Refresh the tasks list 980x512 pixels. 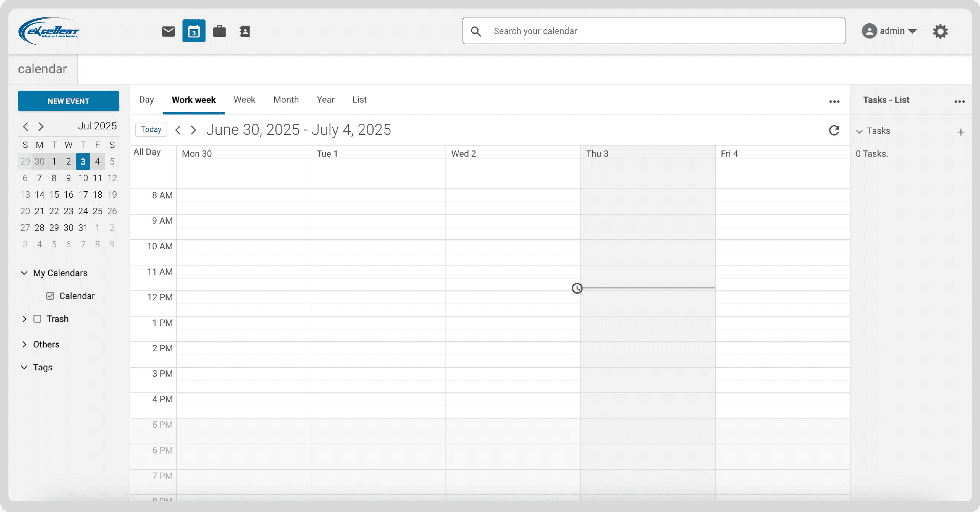tap(834, 130)
